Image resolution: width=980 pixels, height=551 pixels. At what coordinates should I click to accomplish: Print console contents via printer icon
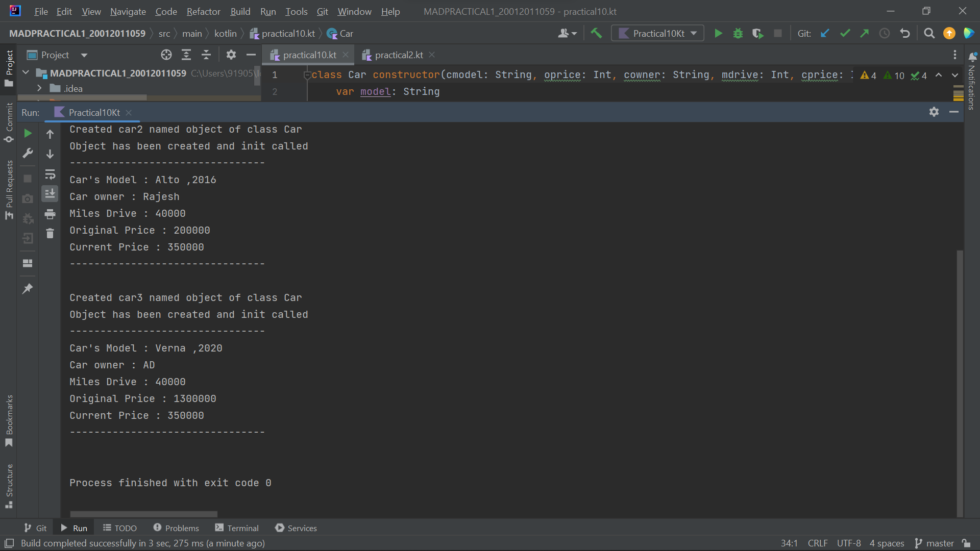pyautogui.click(x=50, y=214)
